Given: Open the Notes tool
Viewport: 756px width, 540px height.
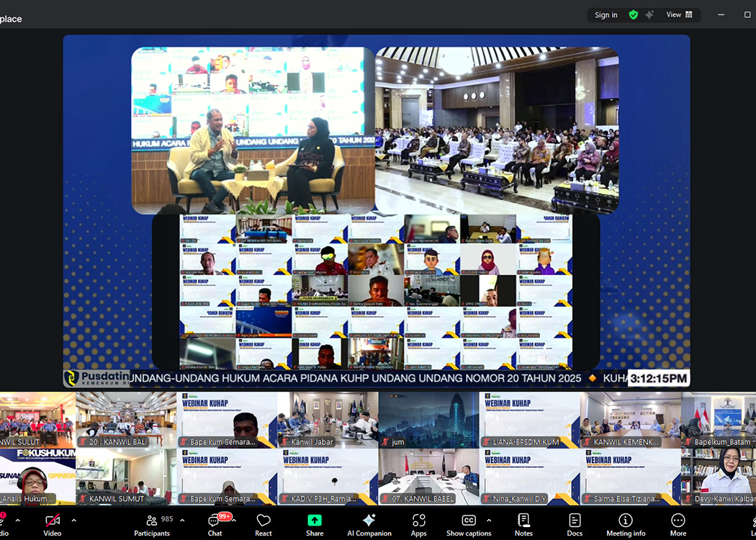Looking at the screenshot, I should coord(523,523).
